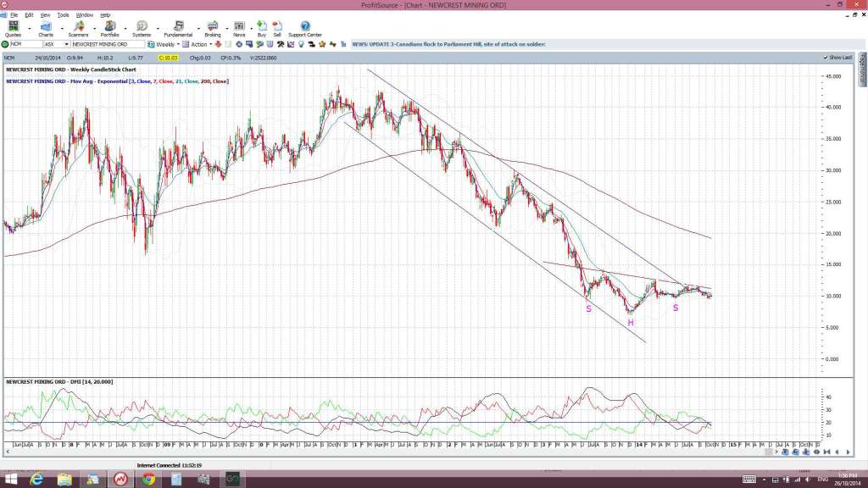
Task: Expand the Systems dropdown arrow
Action: coord(158,29)
